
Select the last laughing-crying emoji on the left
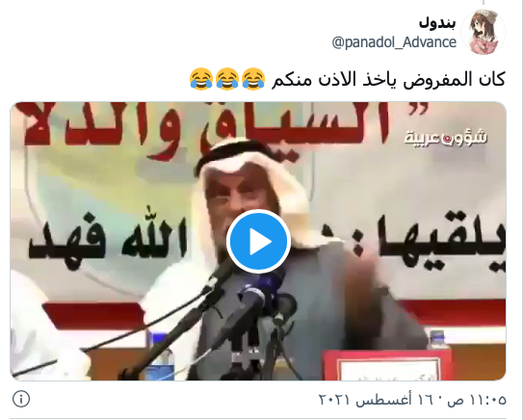(201, 79)
